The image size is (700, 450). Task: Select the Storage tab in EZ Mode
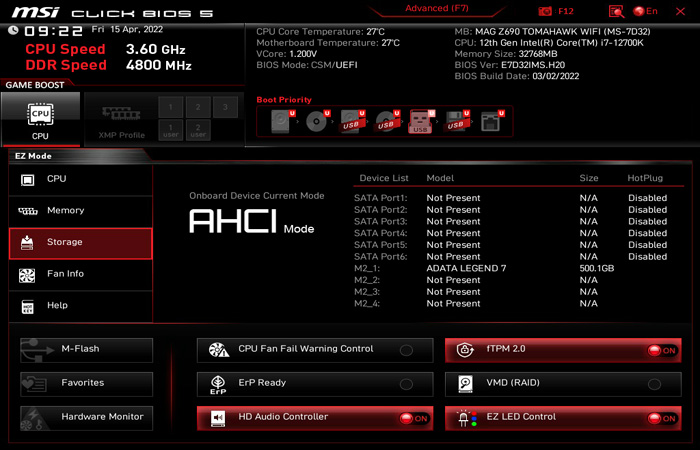[80, 243]
